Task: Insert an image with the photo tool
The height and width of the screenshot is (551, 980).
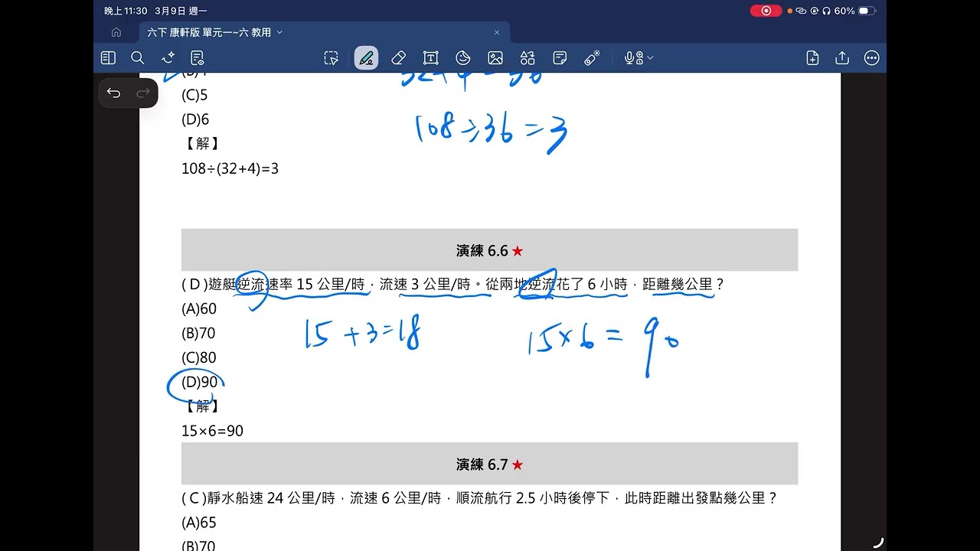Action: (495, 58)
